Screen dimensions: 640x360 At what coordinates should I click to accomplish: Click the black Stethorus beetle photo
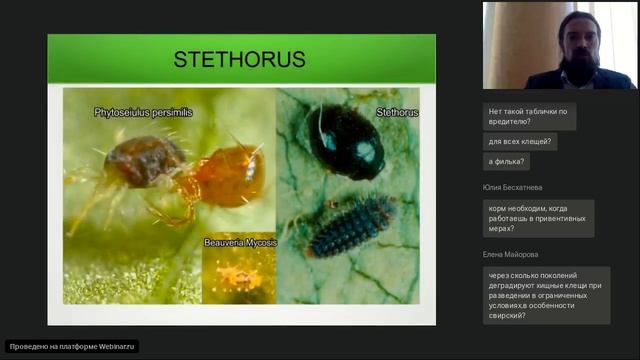click(346, 141)
